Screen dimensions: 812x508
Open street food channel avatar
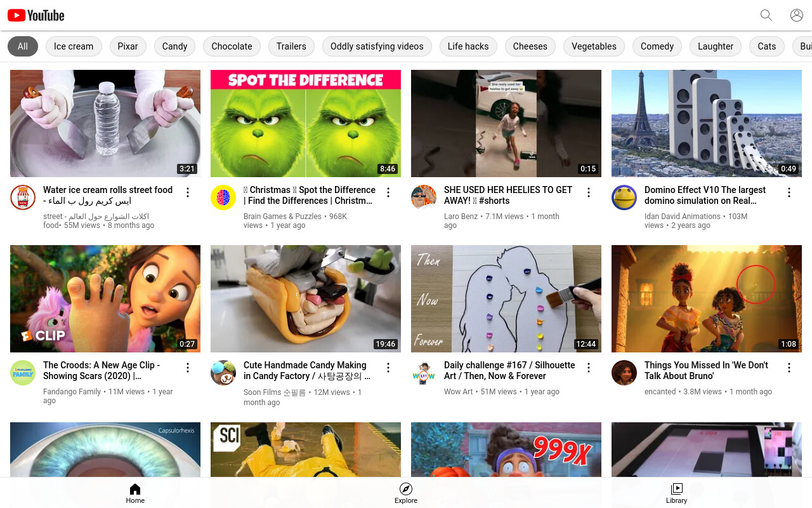click(x=23, y=197)
